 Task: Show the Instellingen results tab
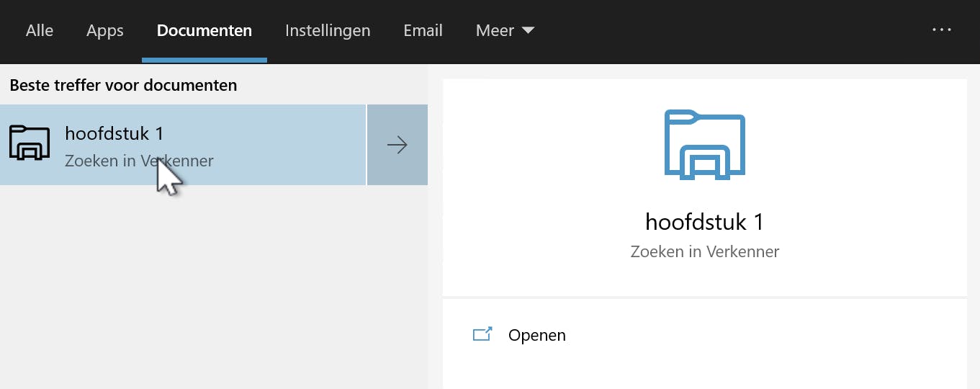tap(328, 31)
